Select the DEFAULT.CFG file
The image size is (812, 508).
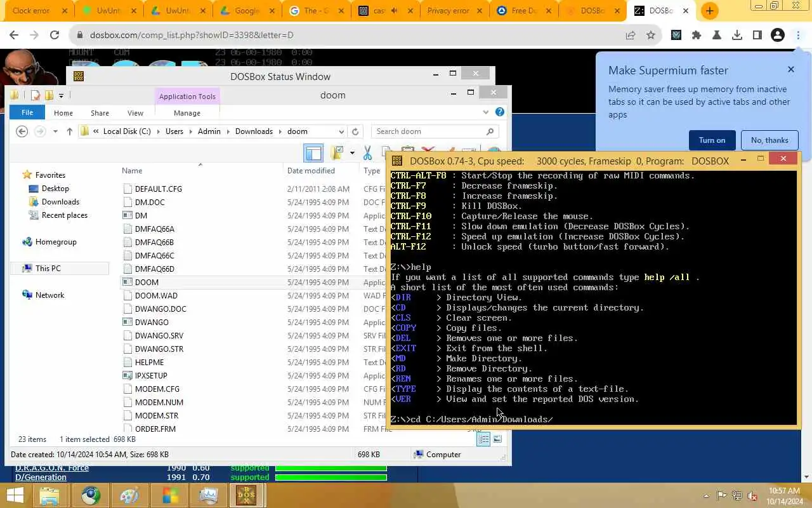pos(159,189)
